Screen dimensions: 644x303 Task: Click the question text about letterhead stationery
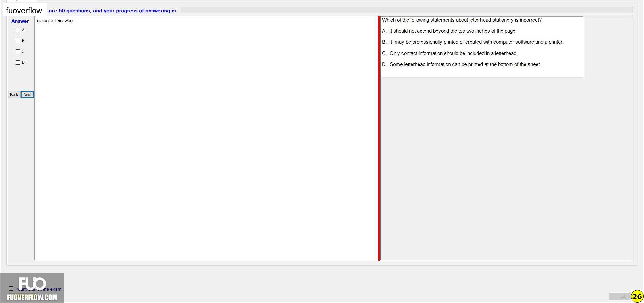pos(462,20)
